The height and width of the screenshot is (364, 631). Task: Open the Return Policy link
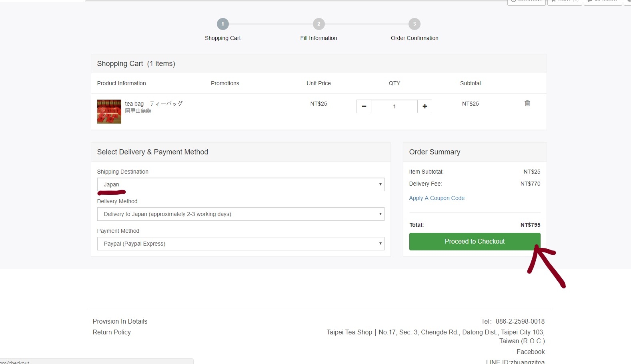[112, 332]
